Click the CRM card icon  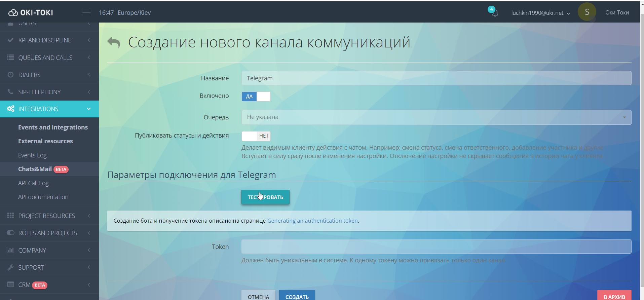(x=11, y=285)
